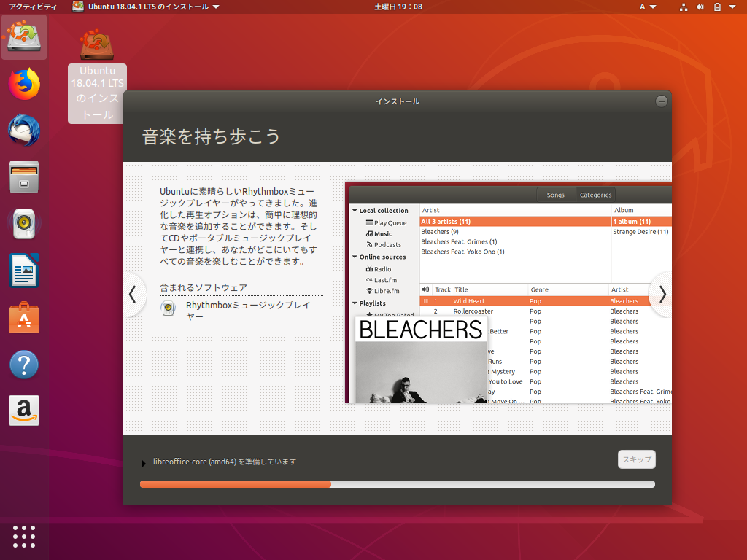Open the Ubuntu installer icon in the dock
This screenshot has height=560, width=747.
coord(24,36)
